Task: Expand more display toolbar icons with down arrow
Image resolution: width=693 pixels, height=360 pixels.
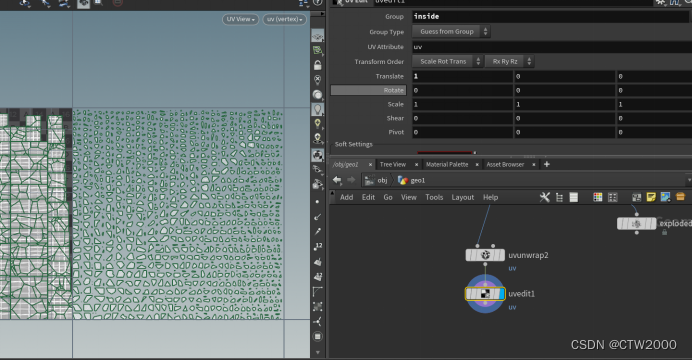Action: point(317,352)
